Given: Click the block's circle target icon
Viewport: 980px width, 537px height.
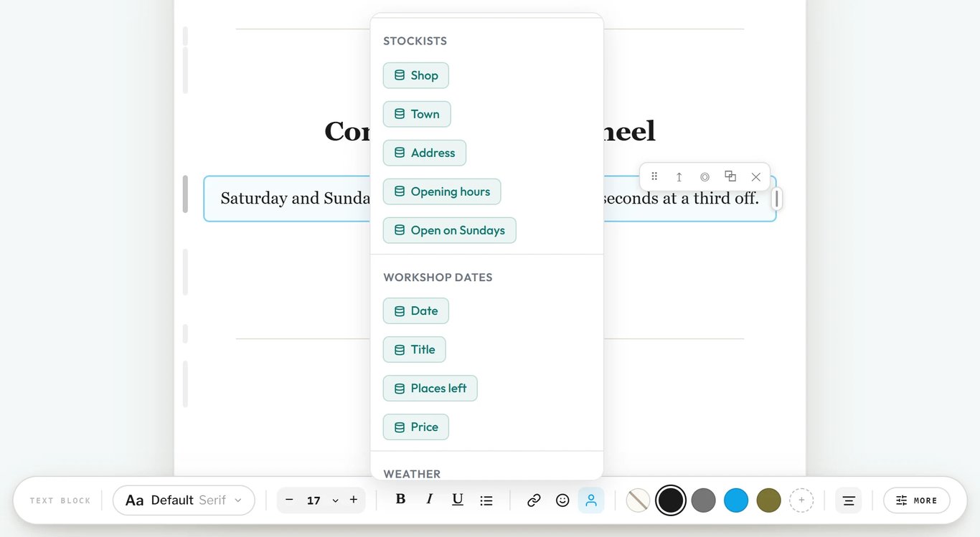Looking at the screenshot, I should [x=705, y=176].
